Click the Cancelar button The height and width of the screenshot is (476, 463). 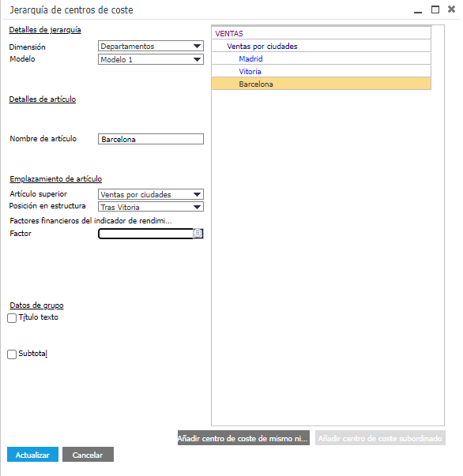coord(88,455)
